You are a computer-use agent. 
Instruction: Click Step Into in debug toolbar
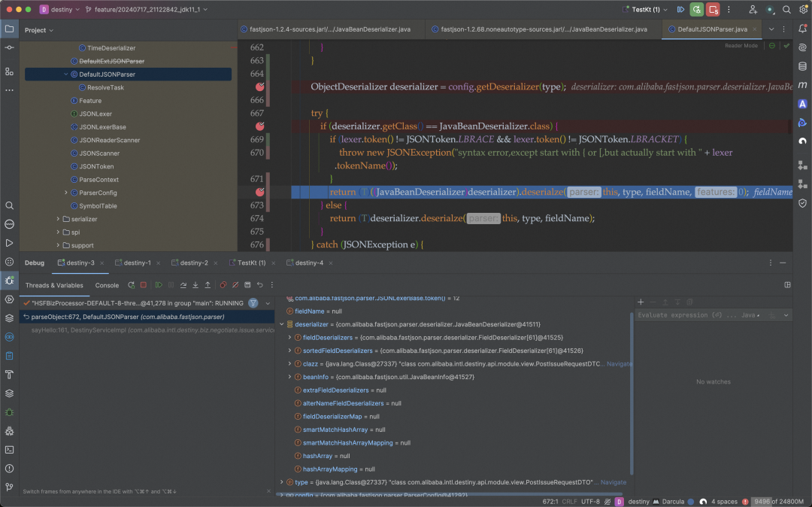195,285
